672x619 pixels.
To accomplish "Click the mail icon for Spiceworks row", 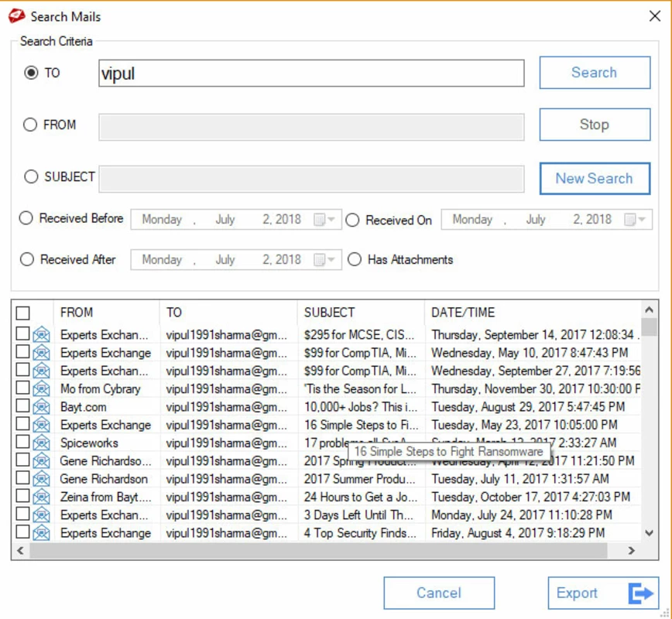I will tap(42, 443).
